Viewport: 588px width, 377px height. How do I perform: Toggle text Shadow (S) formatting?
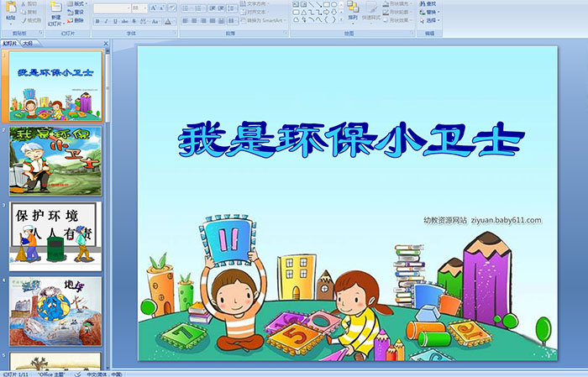[134, 21]
